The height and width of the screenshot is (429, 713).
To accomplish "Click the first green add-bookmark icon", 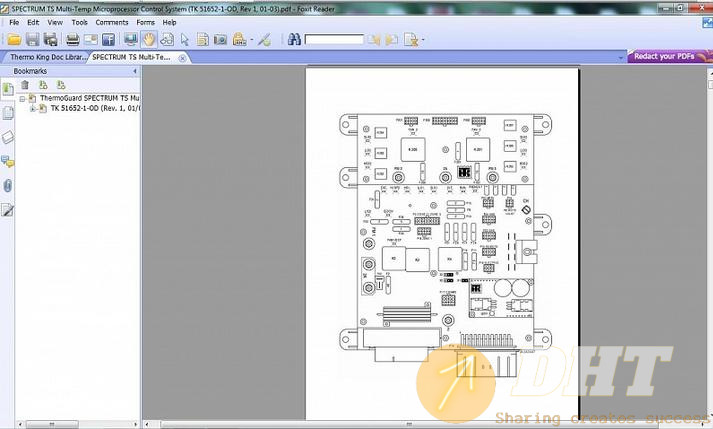I will pos(43,85).
